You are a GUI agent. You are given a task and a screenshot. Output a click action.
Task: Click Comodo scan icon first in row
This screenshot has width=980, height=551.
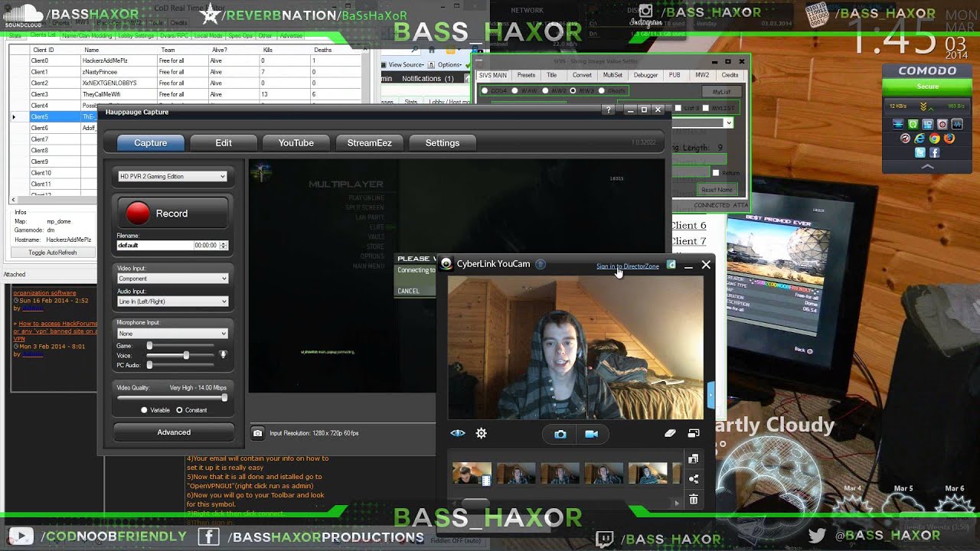(898, 124)
